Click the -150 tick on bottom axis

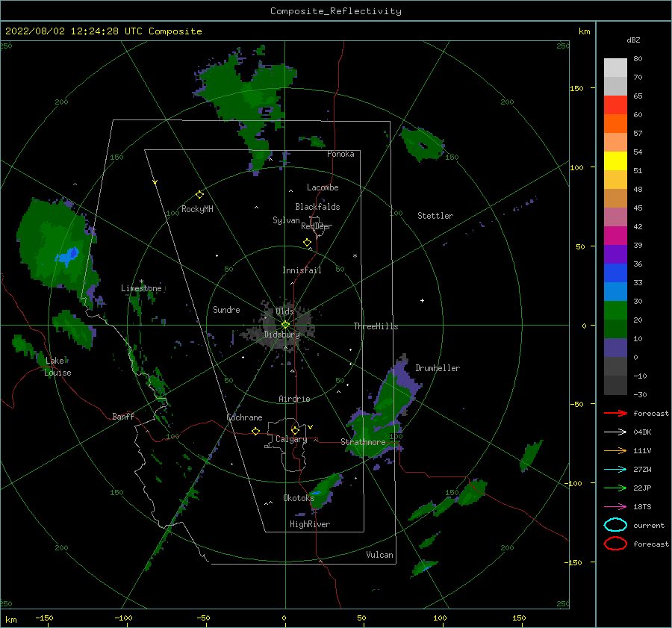tap(44, 618)
